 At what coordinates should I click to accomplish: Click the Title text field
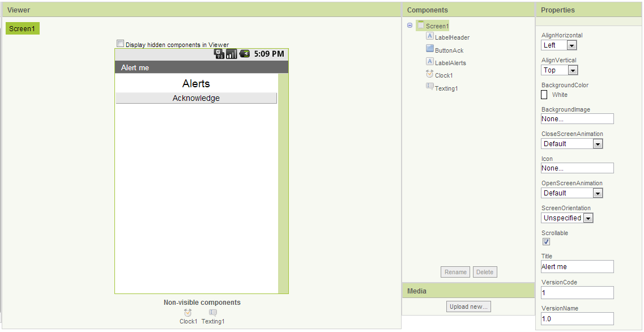[x=578, y=266]
